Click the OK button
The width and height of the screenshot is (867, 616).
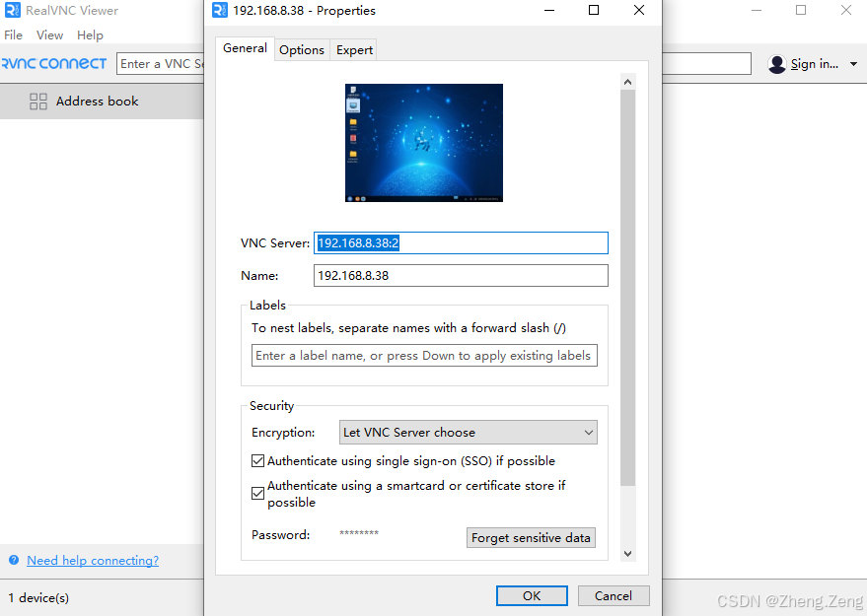coord(531,595)
